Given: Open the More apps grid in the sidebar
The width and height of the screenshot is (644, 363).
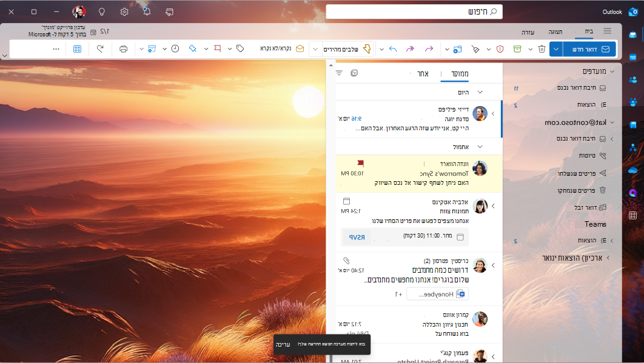Looking at the screenshot, I should pos(633,215).
